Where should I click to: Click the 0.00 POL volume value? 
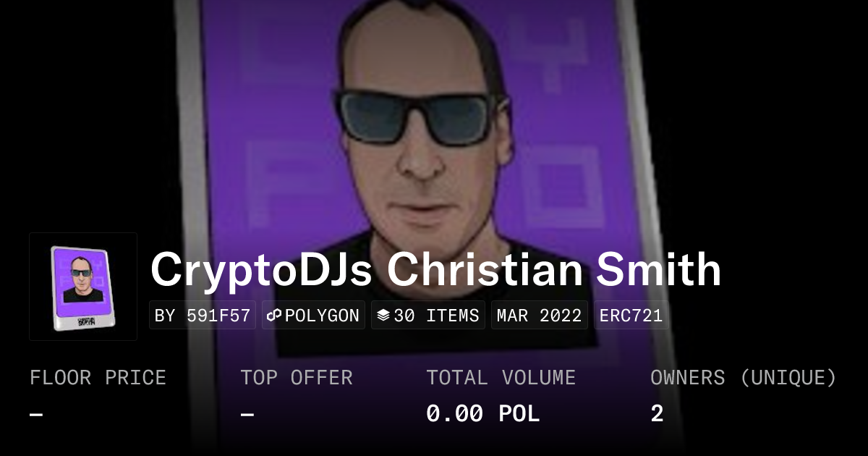click(x=483, y=414)
